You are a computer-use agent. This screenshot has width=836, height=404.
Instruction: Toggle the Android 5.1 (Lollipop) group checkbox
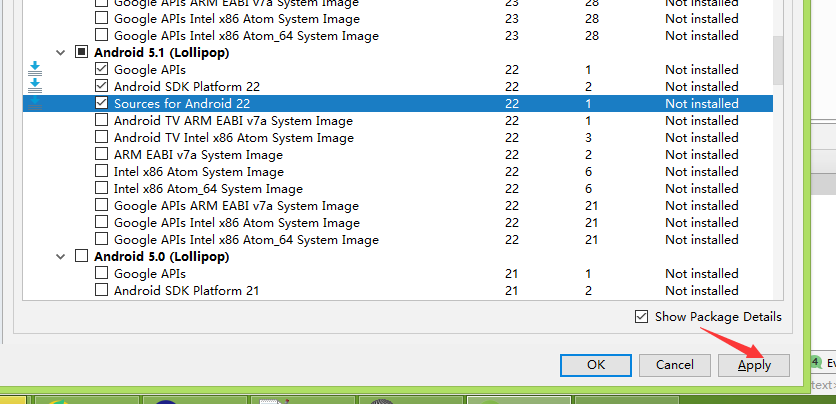pyautogui.click(x=81, y=52)
